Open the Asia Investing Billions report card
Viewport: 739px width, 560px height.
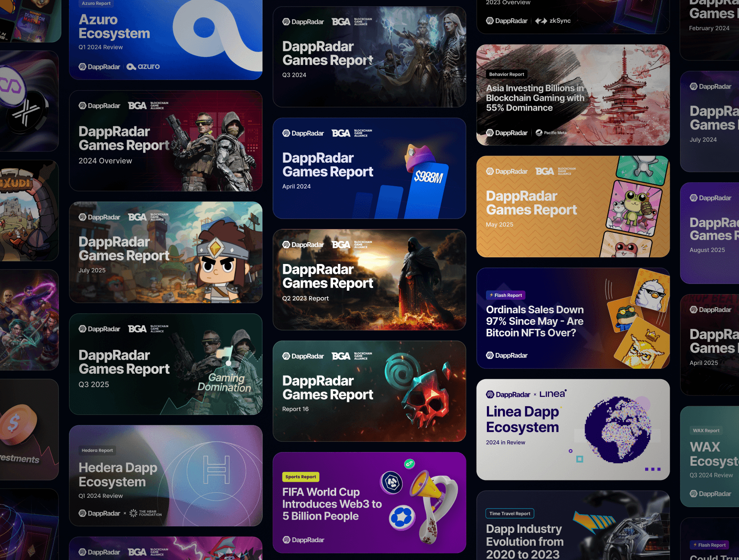tap(573, 95)
